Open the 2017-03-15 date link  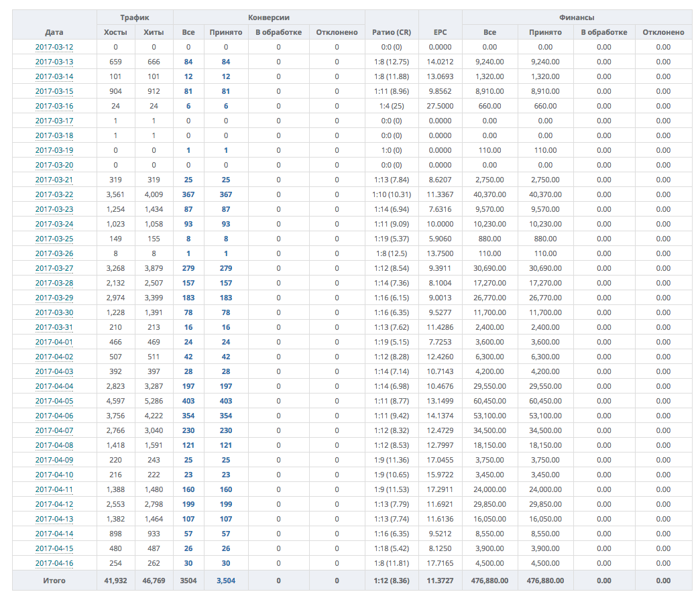click(54, 92)
